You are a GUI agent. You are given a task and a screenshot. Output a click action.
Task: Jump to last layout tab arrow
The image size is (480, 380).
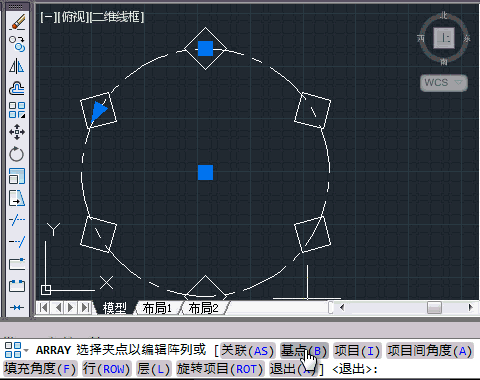coord(85,307)
